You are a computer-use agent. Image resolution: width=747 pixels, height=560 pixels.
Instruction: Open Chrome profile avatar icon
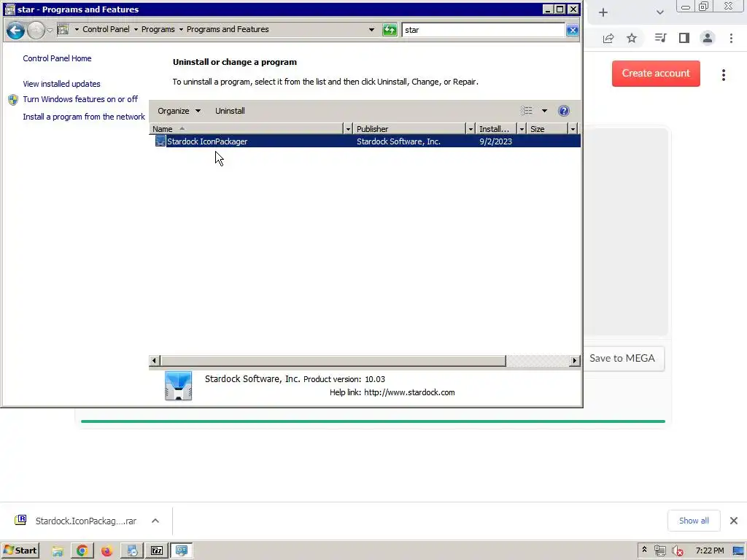(x=708, y=38)
